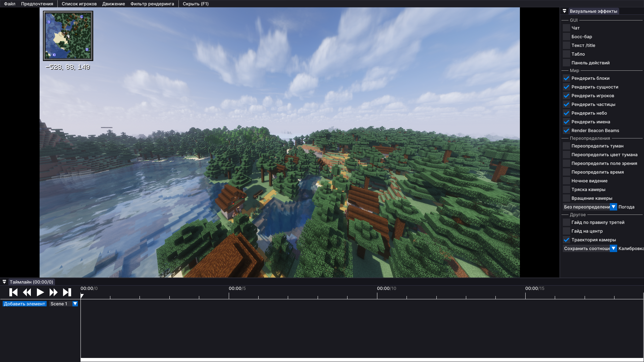644x362 pixels.
Task: Disable Траектория камеры checkbox
Action: point(567,240)
